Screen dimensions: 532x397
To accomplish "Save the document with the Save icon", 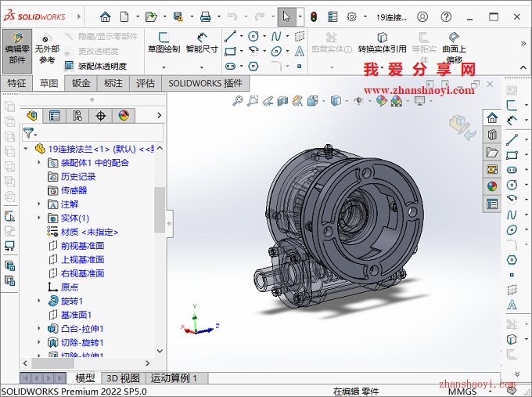I will click(178, 16).
